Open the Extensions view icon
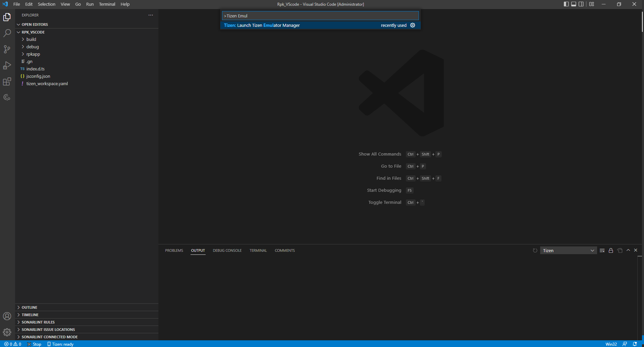This screenshot has height=347, width=644. (7, 81)
